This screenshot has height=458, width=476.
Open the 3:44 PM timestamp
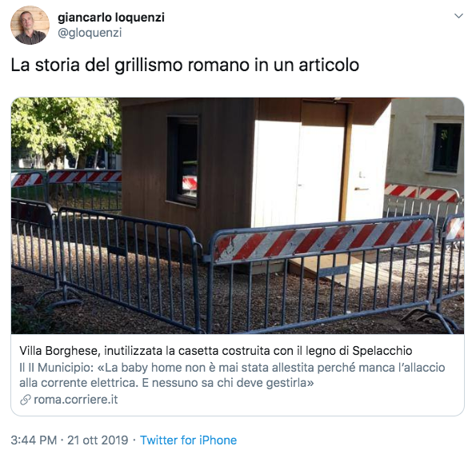(x=34, y=440)
